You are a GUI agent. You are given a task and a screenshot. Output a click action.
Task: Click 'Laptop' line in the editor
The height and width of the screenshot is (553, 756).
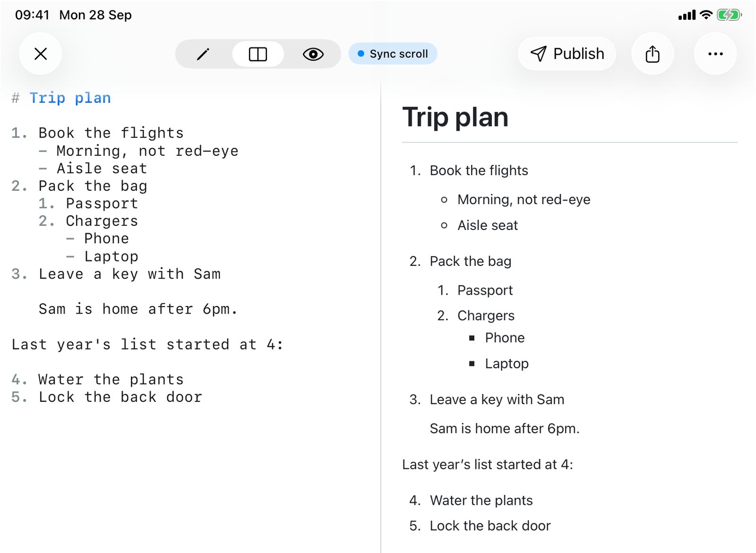point(112,256)
